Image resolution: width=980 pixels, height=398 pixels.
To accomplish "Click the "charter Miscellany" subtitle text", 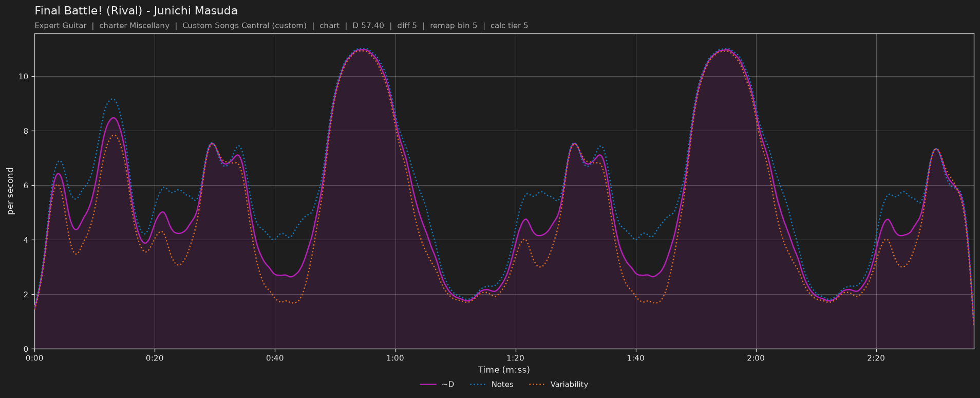I will 134,26.
